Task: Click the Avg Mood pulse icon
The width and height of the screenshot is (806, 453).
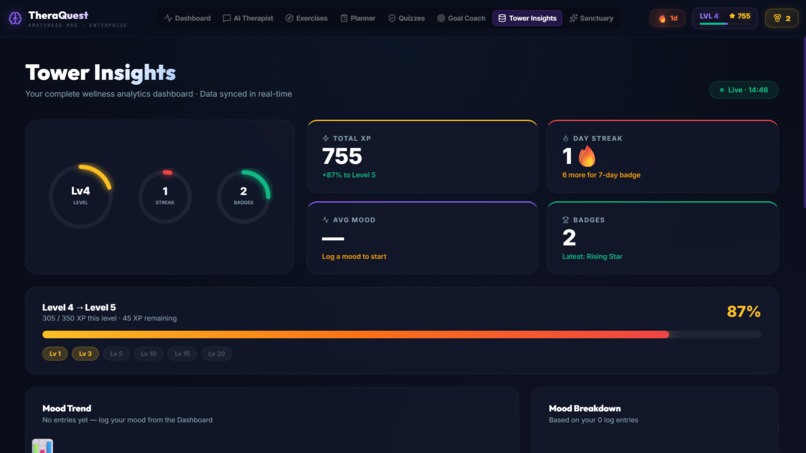Action: 325,220
